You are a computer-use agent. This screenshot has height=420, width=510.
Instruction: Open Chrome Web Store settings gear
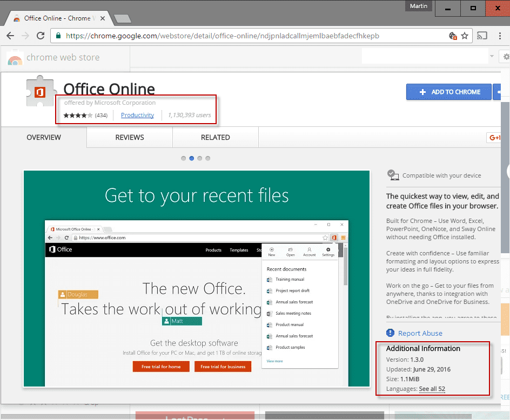(x=506, y=57)
